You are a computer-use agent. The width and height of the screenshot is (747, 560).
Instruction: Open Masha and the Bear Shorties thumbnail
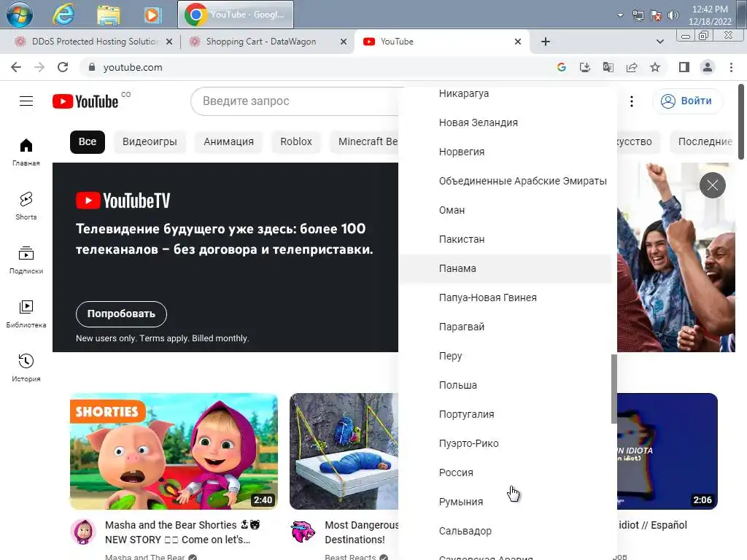[174, 451]
